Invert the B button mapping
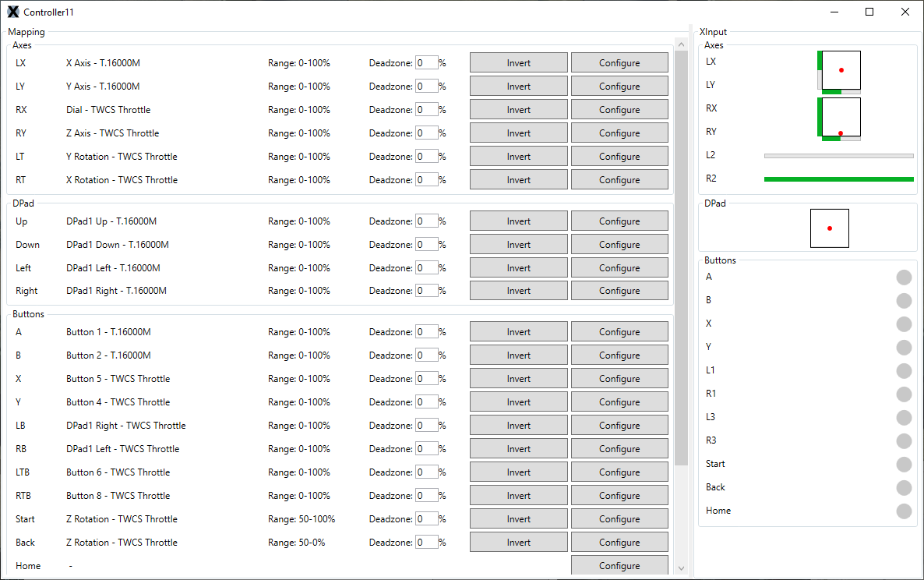Image resolution: width=924 pixels, height=580 pixels. pyautogui.click(x=519, y=355)
